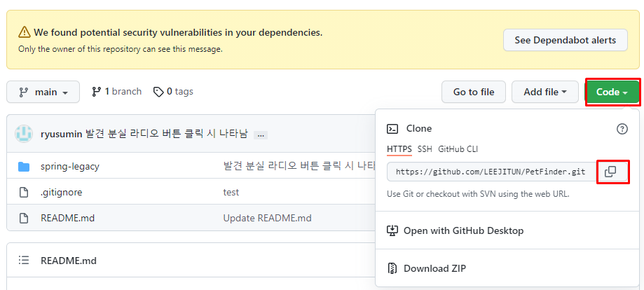
Task: Toggle the green Code dropdown
Action: pyautogui.click(x=612, y=92)
